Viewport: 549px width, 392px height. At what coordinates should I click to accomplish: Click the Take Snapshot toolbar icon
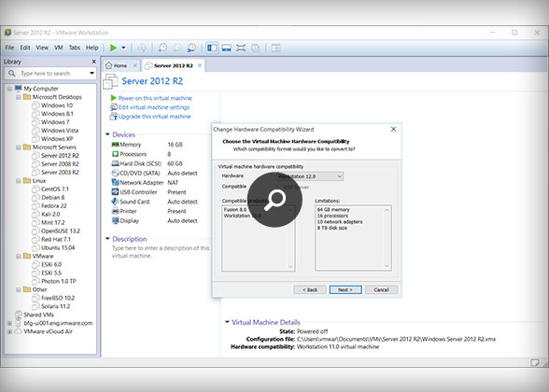[x=162, y=48]
